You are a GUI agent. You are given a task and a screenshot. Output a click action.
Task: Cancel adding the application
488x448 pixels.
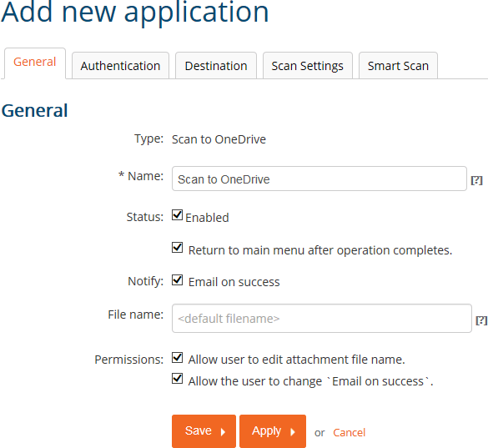349,432
